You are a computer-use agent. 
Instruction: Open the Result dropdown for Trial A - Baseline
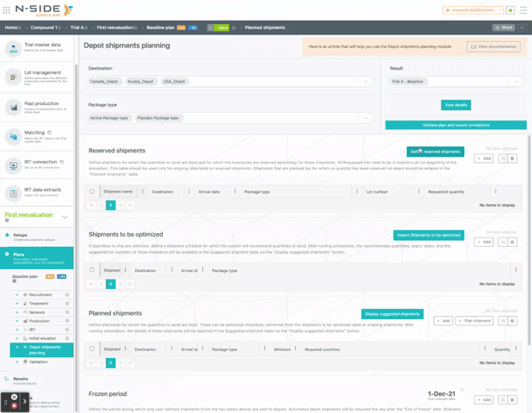click(x=516, y=82)
